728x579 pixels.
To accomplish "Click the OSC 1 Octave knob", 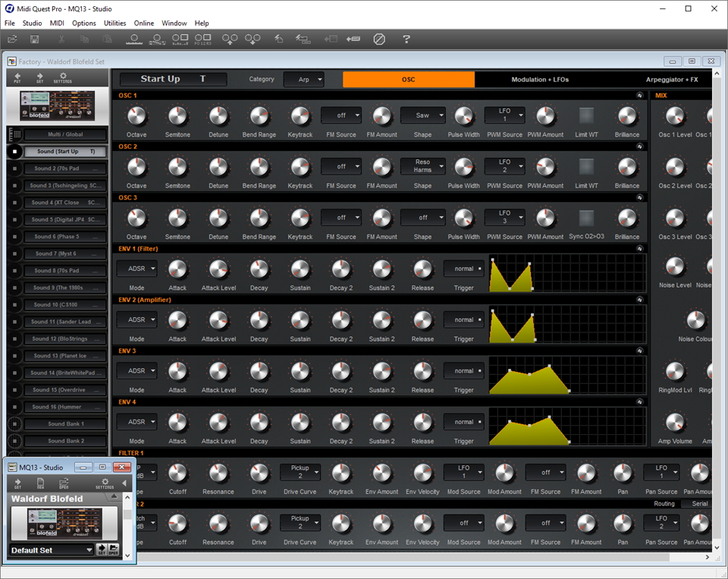I will (x=136, y=115).
